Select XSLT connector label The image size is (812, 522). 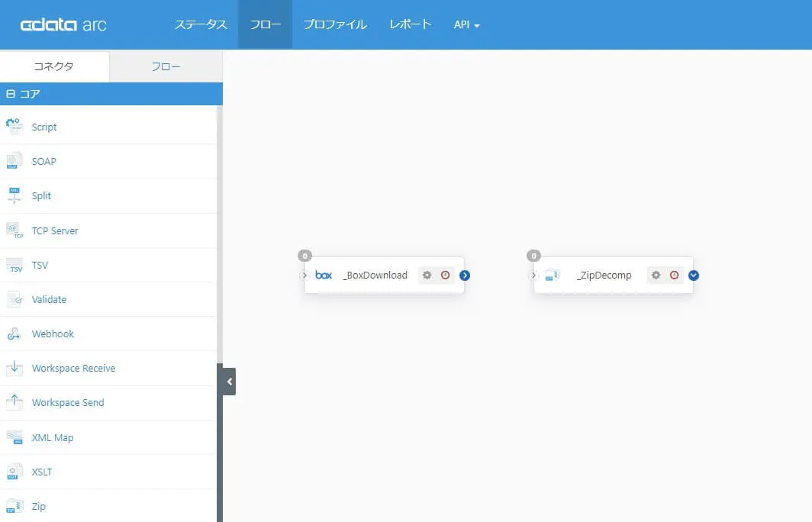pos(42,472)
